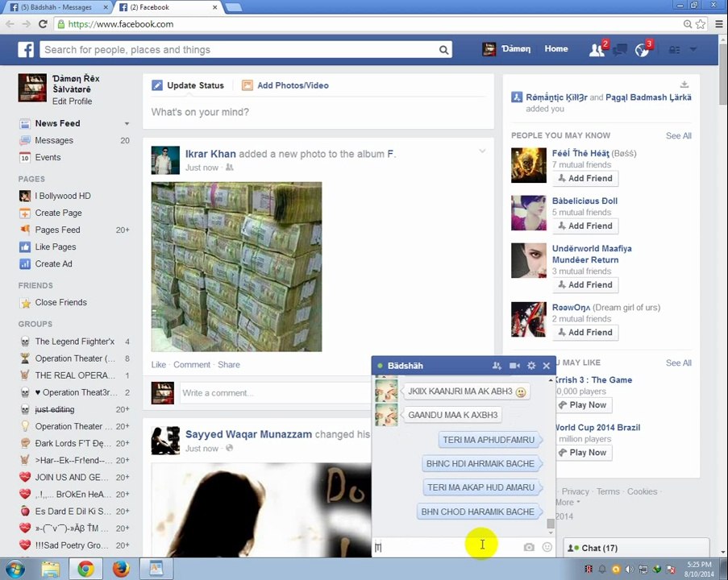
Task: Play Now for World Cup 2014 Brazil
Action: point(584,453)
